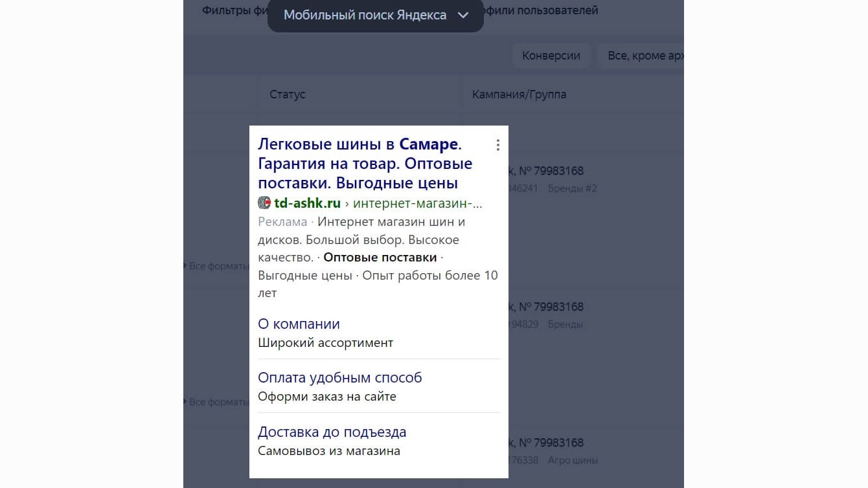This screenshot has width=868, height=488.
Task: Click the "Бренды #2" group name
Action: [x=573, y=188]
